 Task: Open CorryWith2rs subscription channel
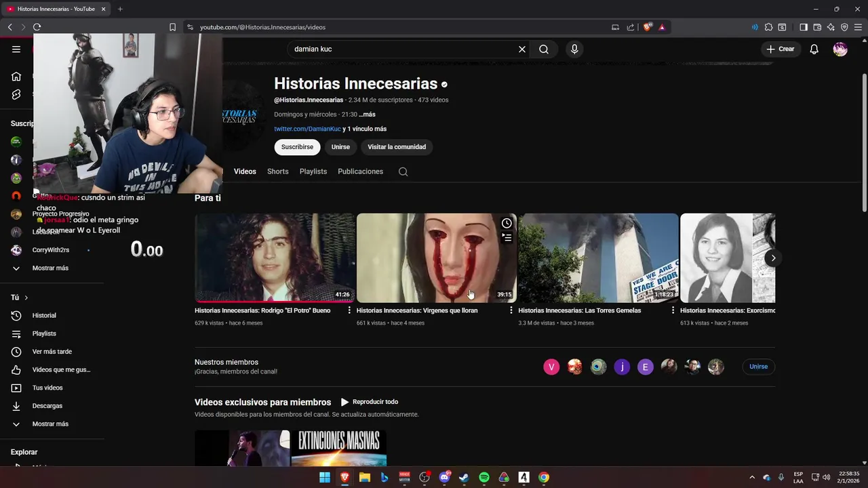(x=52, y=250)
